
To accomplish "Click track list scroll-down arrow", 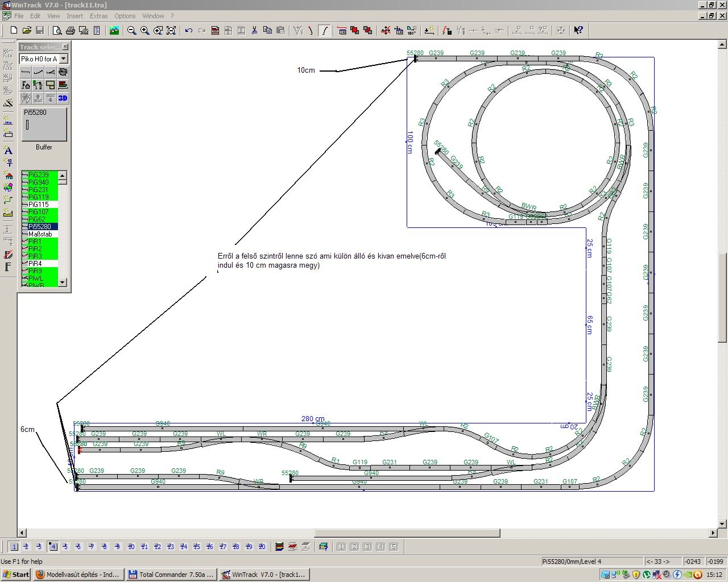I will pyautogui.click(x=63, y=282).
